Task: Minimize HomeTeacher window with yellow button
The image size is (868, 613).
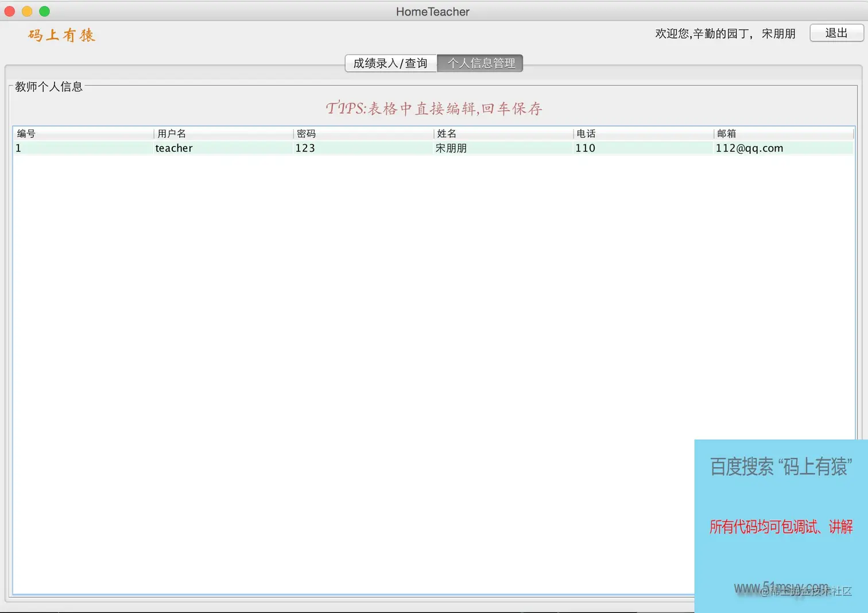Action: coord(27,11)
